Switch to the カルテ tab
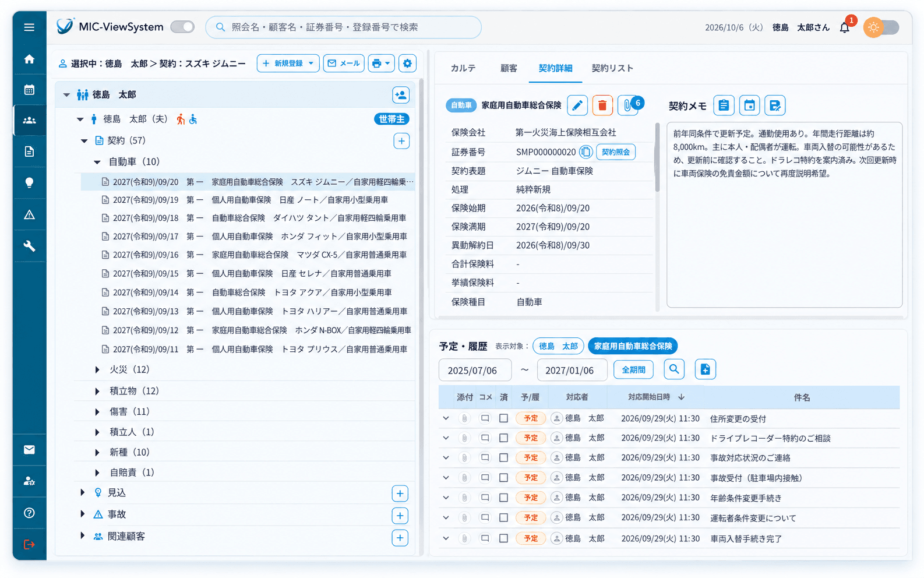 coord(463,68)
